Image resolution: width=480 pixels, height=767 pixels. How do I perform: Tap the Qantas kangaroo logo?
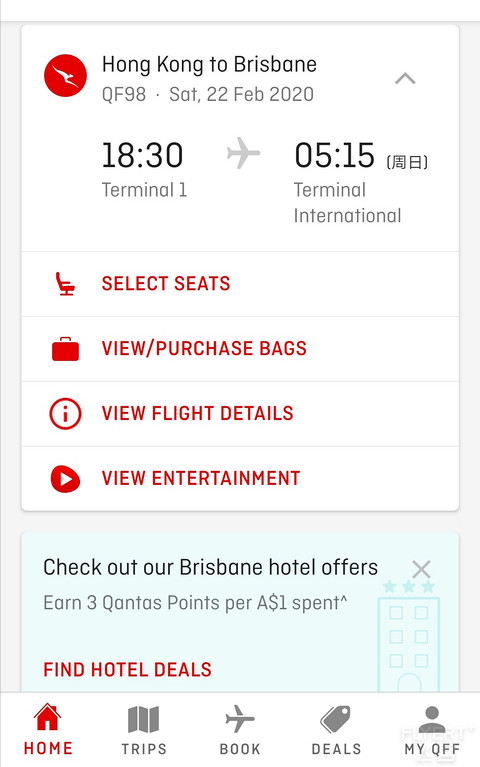[66, 76]
